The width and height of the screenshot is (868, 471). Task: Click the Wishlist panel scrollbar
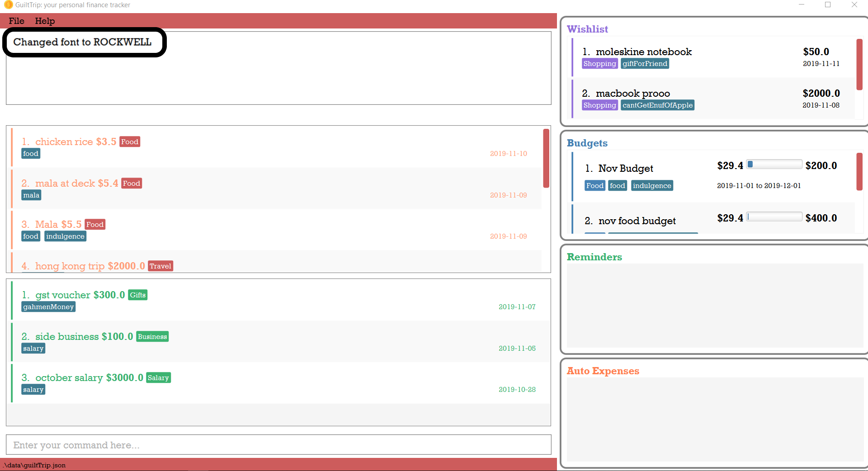pyautogui.click(x=859, y=64)
